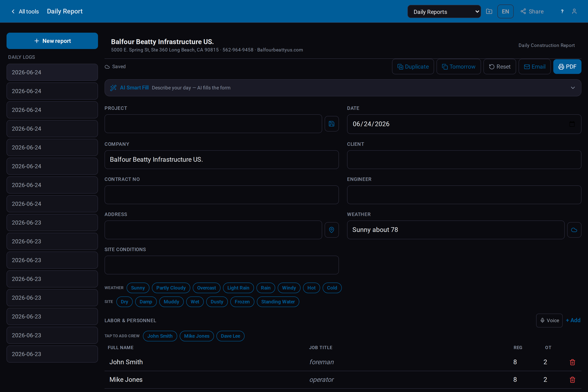
Task: Add a labor row with + Add
Action: pyautogui.click(x=573, y=320)
